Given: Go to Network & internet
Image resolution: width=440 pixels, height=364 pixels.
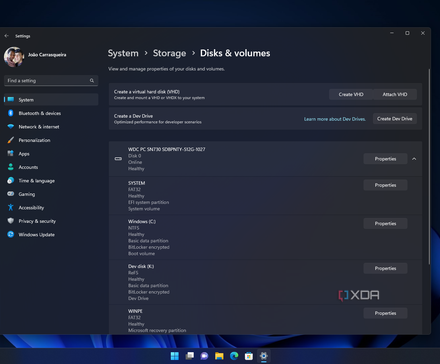Looking at the screenshot, I should pyautogui.click(x=51, y=127).
